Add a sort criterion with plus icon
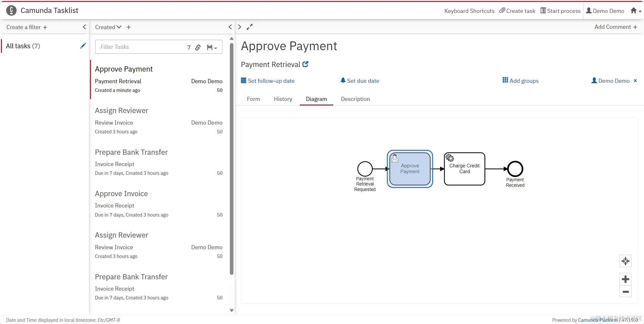 click(129, 27)
